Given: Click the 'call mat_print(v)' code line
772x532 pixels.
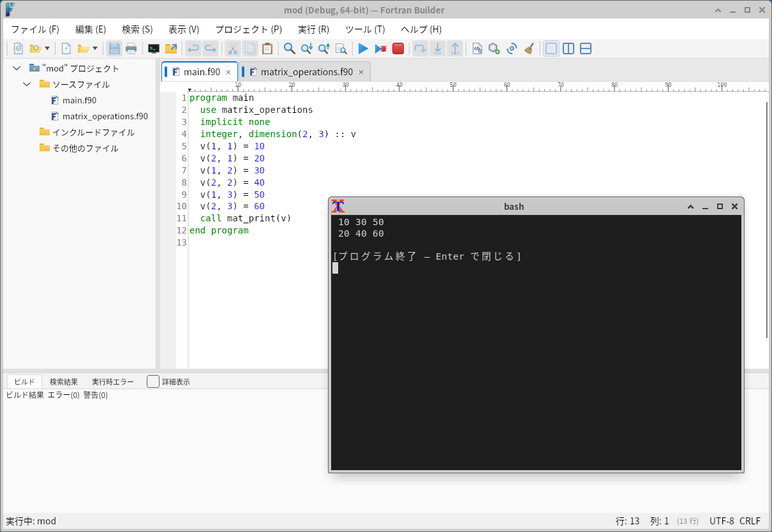Looking at the screenshot, I should 246,218.
